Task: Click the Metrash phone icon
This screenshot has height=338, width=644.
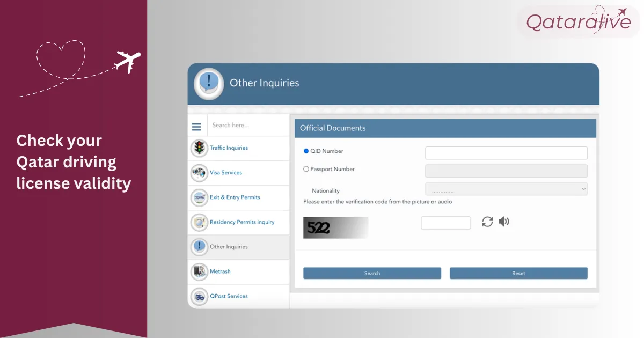Action: pos(199,271)
